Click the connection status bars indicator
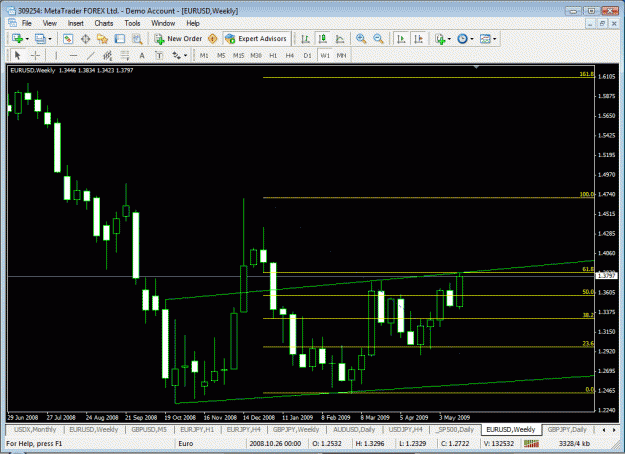The image size is (625, 454). tap(531, 443)
